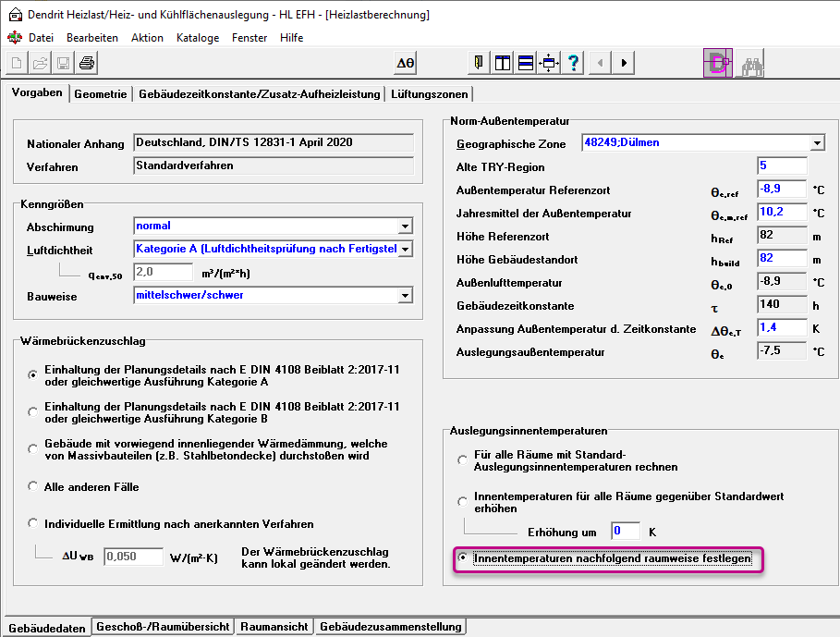Screen dimensions: 840x637
Task: Click the door icon in the toolbar
Action: click(479, 63)
